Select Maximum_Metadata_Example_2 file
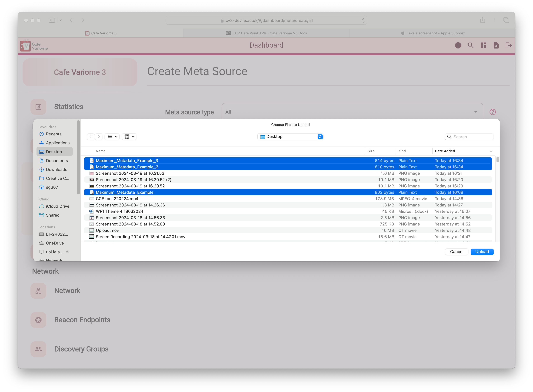 click(288, 167)
